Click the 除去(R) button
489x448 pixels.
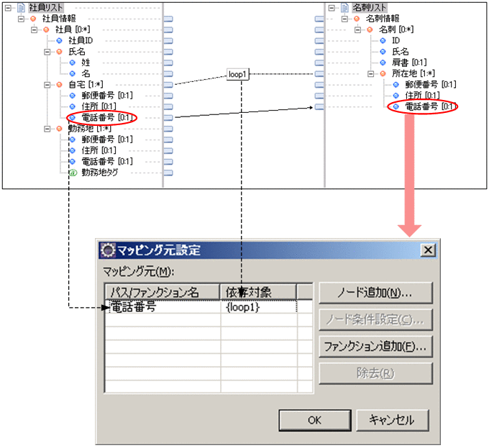(x=376, y=373)
